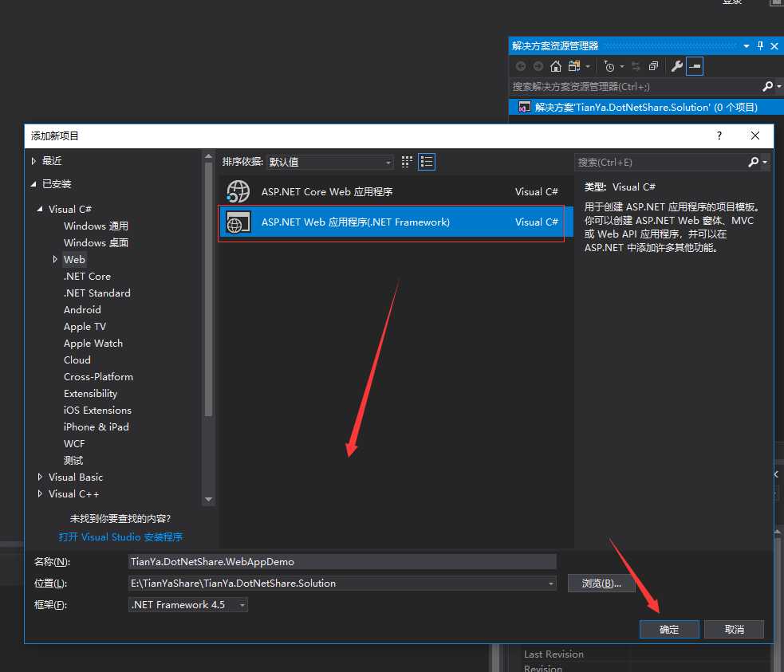Click the Solution Explorer search box
This screenshot has height=672, width=784.
point(635,86)
